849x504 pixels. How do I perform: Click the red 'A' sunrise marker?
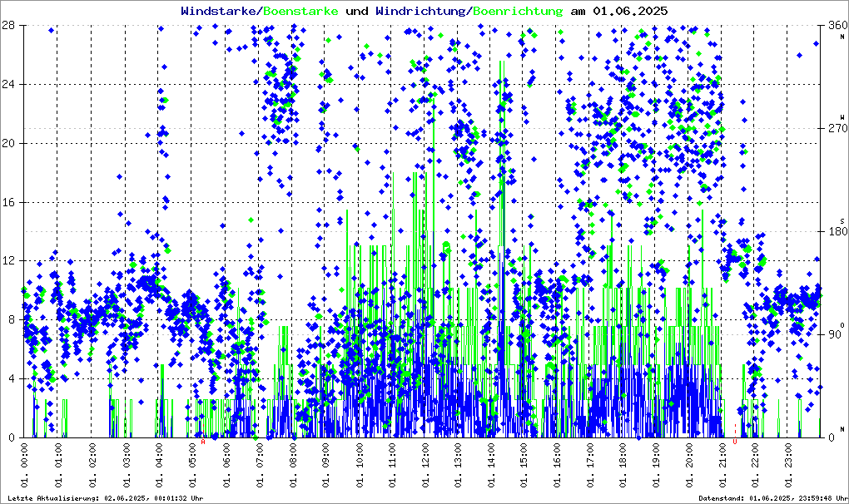click(204, 442)
